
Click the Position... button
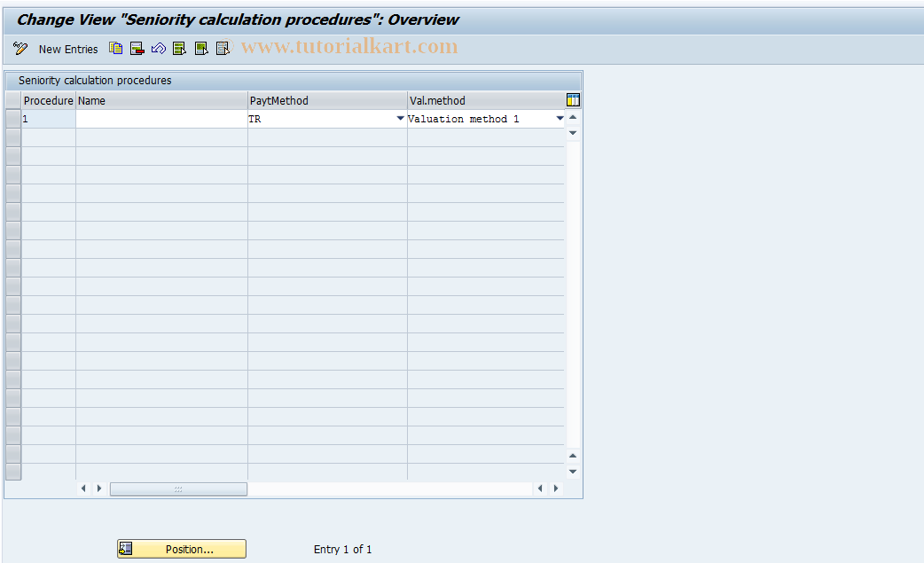pyautogui.click(x=182, y=549)
